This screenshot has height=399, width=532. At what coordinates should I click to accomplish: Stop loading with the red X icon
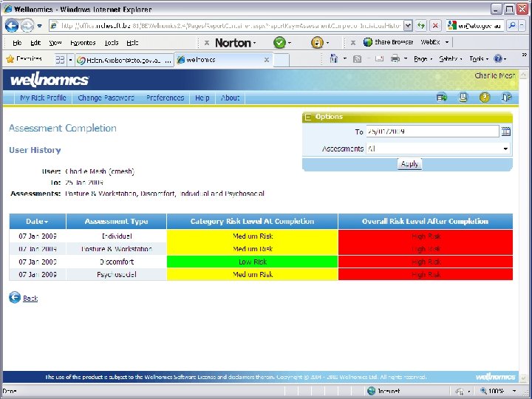pos(436,25)
